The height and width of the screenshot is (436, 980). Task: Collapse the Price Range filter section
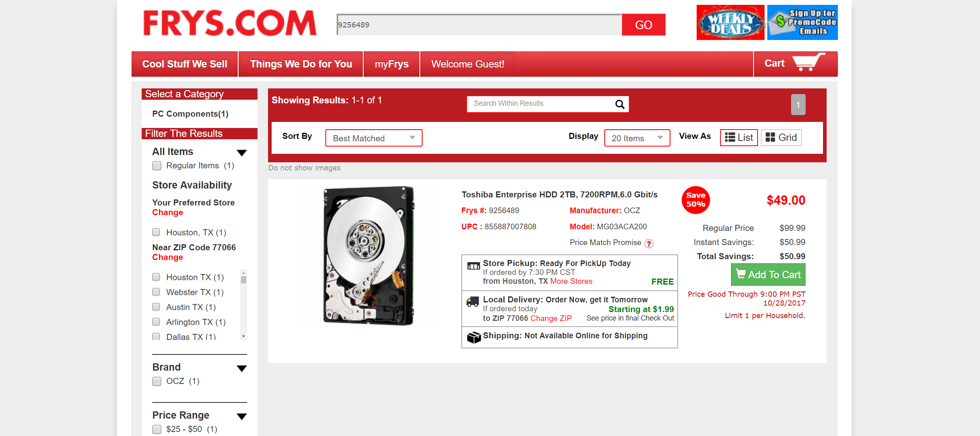242,416
